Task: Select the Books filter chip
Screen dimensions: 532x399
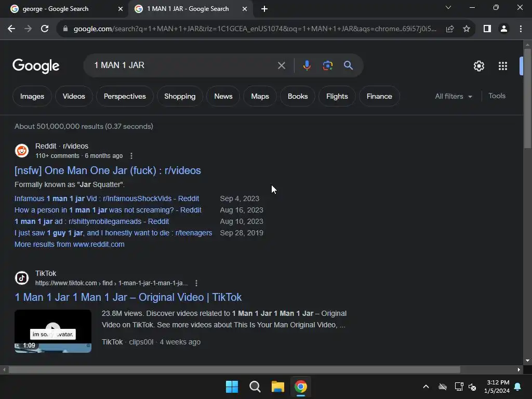Action: tap(298, 96)
